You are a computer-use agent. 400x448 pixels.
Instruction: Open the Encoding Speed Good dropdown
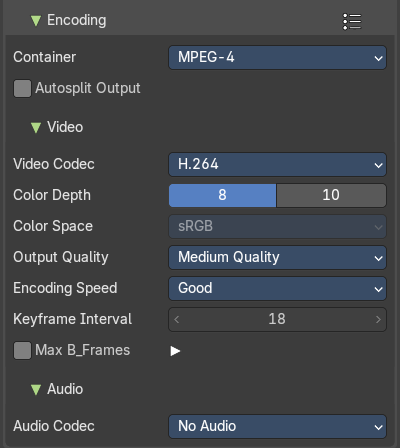(277, 288)
